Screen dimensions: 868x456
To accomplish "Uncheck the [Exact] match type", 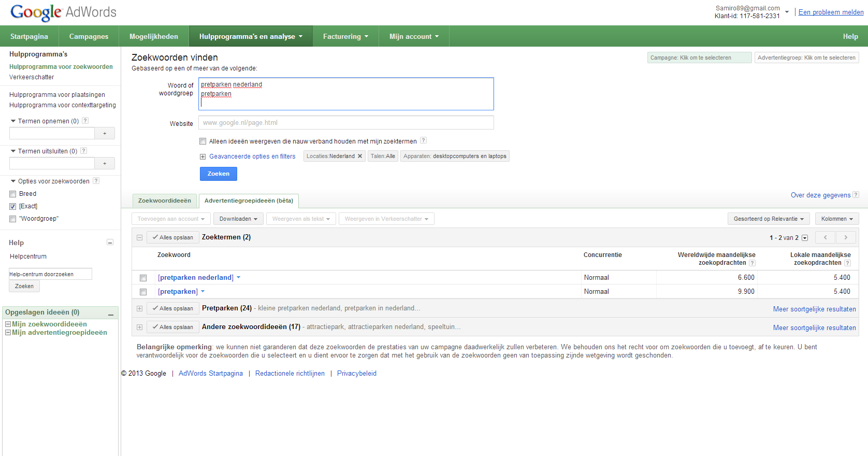I will pyautogui.click(x=13, y=206).
